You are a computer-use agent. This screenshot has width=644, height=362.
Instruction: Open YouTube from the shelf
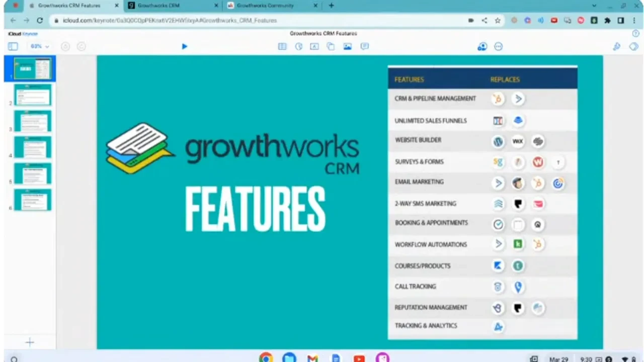point(359,358)
